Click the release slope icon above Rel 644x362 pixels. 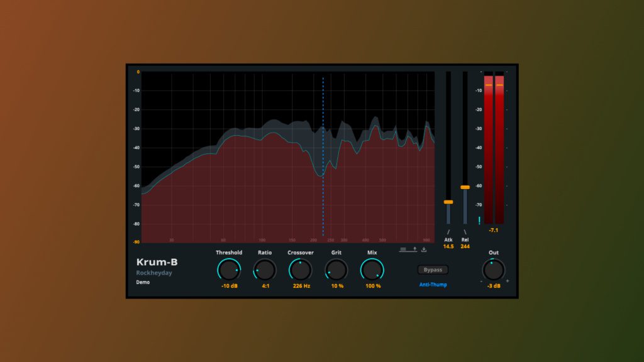click(465, 232)
